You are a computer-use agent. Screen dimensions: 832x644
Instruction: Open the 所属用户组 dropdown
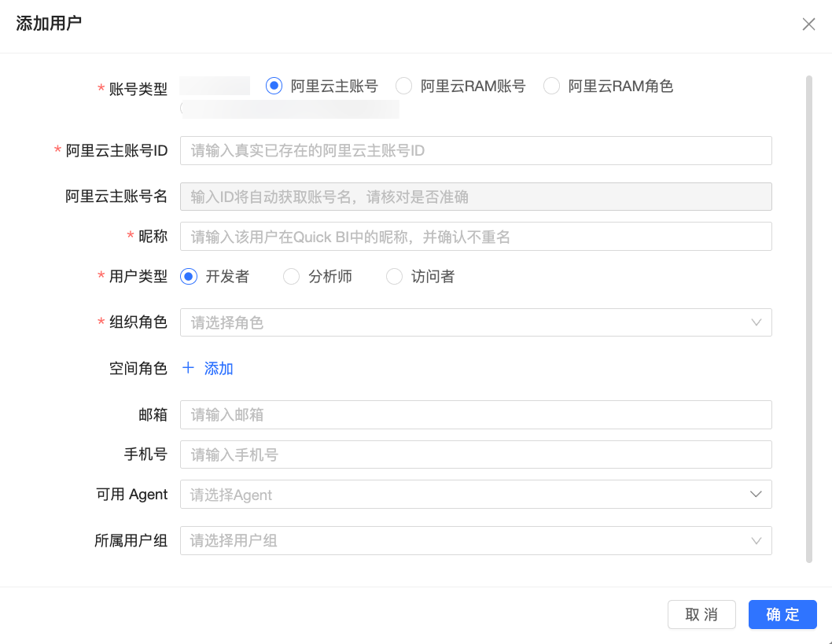tap(476, 540)
